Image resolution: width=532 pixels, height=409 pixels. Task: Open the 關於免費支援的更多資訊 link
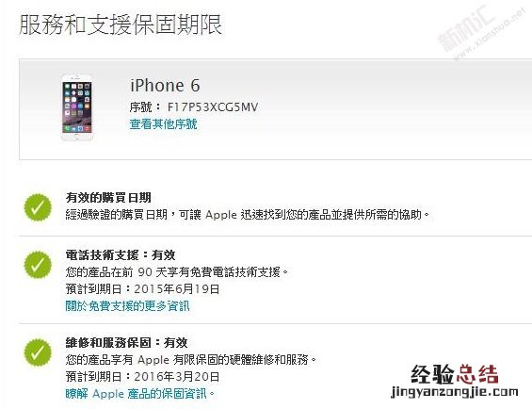pos(127,306)
